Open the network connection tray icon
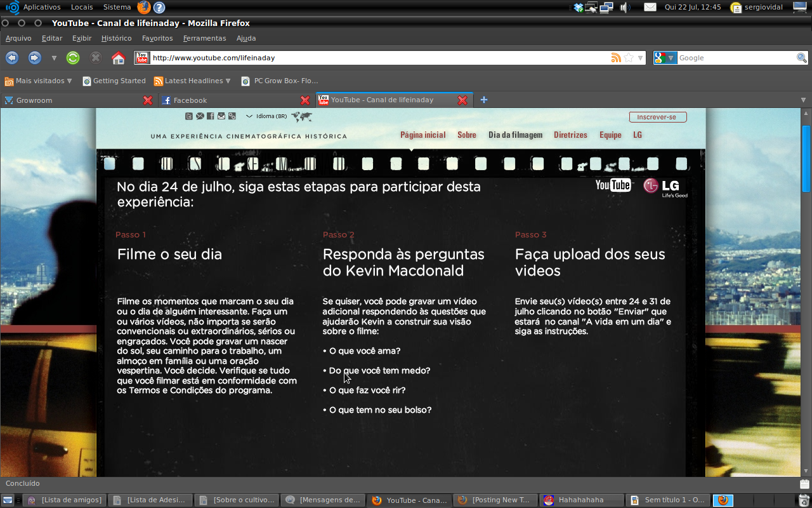 pyautogui.click(x=606, y=8)
